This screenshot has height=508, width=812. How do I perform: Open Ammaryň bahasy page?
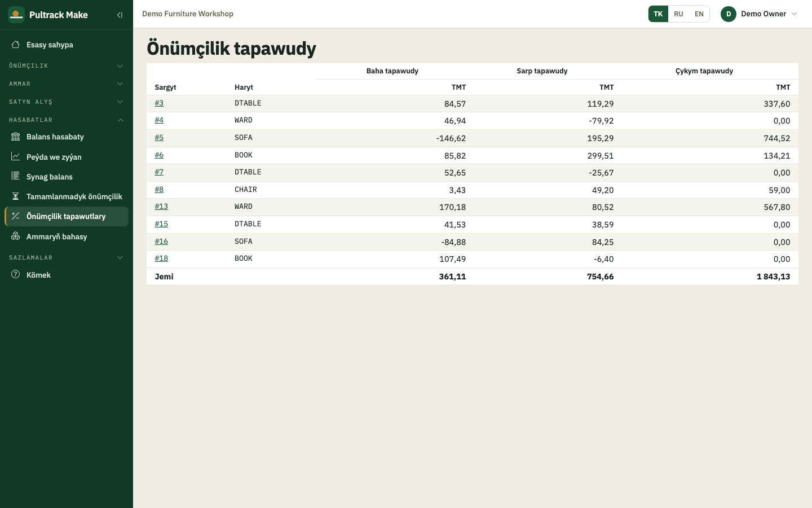(67, 237)
